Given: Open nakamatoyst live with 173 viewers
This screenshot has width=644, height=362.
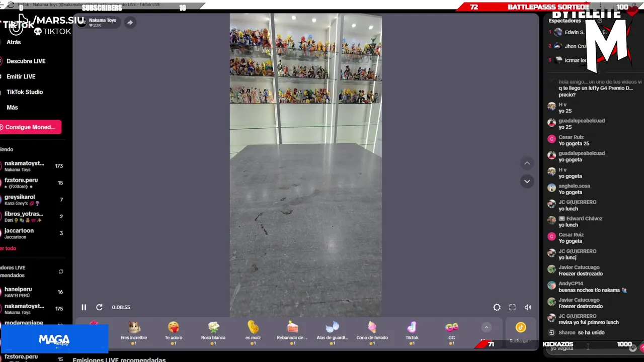Looking at the screenshot, I should (x=33, y=166).
